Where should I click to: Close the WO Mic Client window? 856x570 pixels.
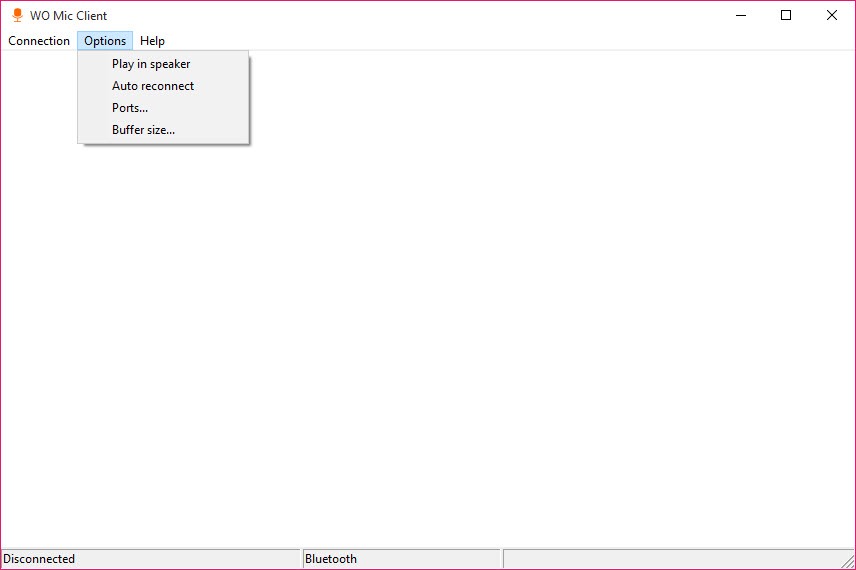831,15
